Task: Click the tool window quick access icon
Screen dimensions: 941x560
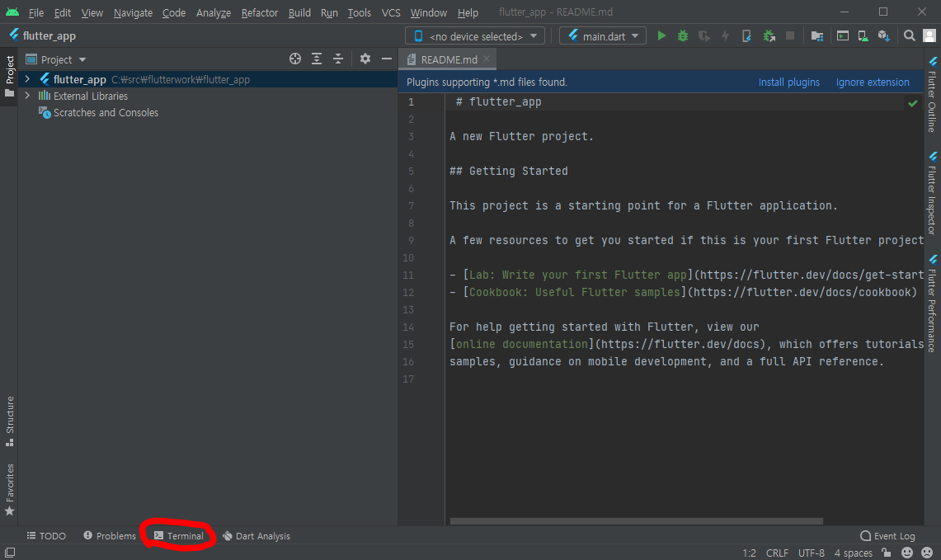Action: (10, 553)
